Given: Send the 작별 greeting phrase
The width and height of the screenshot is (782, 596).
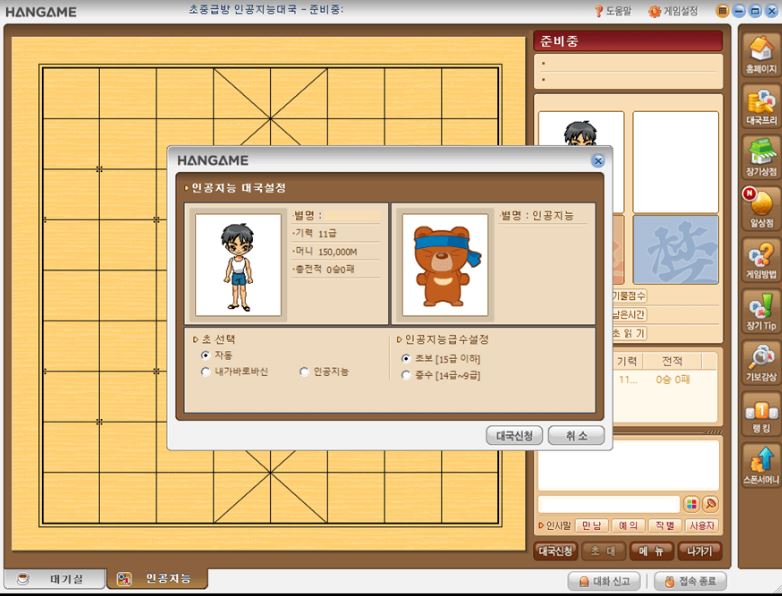Looking at the screenshot, I should click(x=665, y=526).
